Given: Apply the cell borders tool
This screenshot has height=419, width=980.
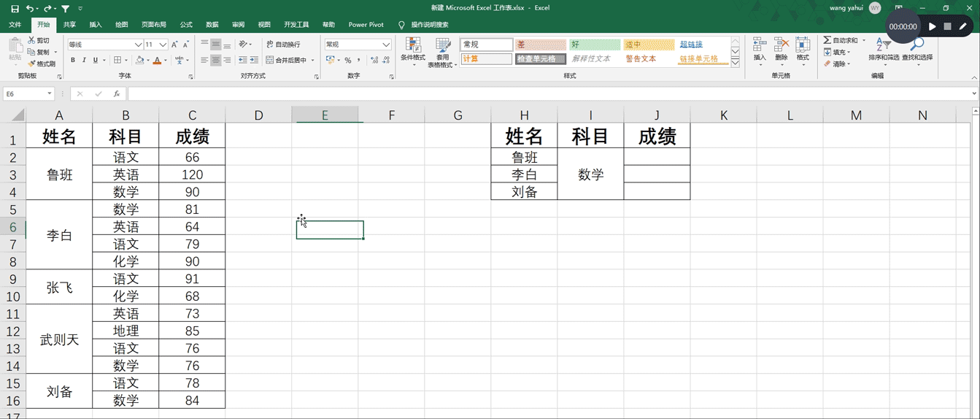Looking at the screenshot, I should (x=118, y=61).
